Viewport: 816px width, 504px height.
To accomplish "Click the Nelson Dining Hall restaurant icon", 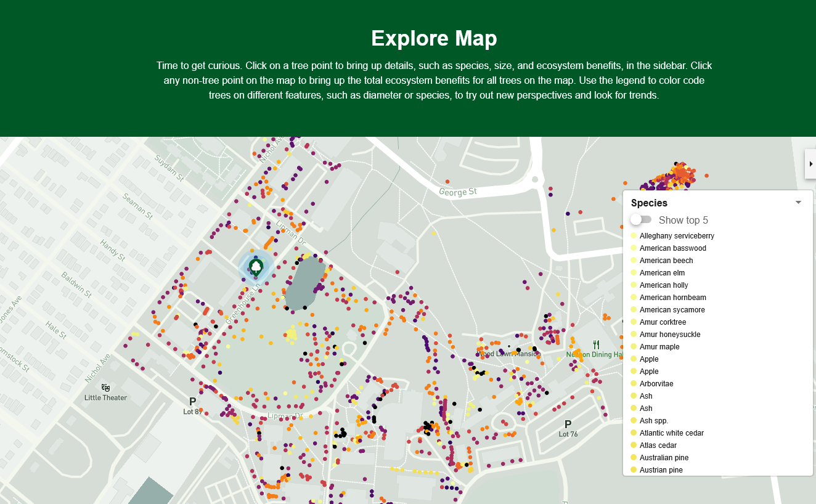I will [x=596, y=345].
